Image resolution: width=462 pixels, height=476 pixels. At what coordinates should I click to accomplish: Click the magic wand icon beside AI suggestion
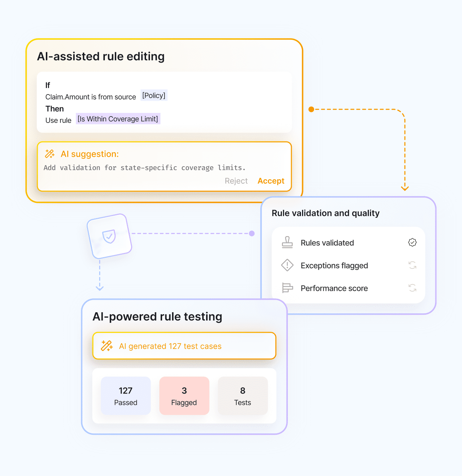(x=50, y=154)
